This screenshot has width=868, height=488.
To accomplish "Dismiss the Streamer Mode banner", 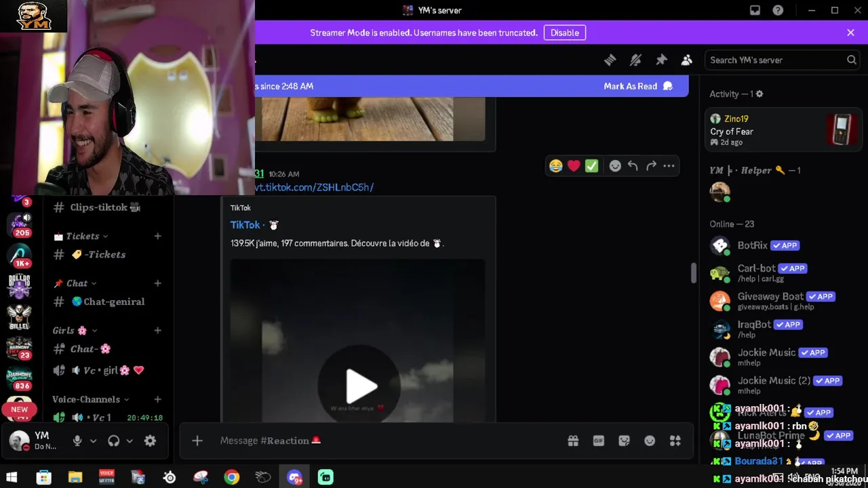I will pos(850,33).
